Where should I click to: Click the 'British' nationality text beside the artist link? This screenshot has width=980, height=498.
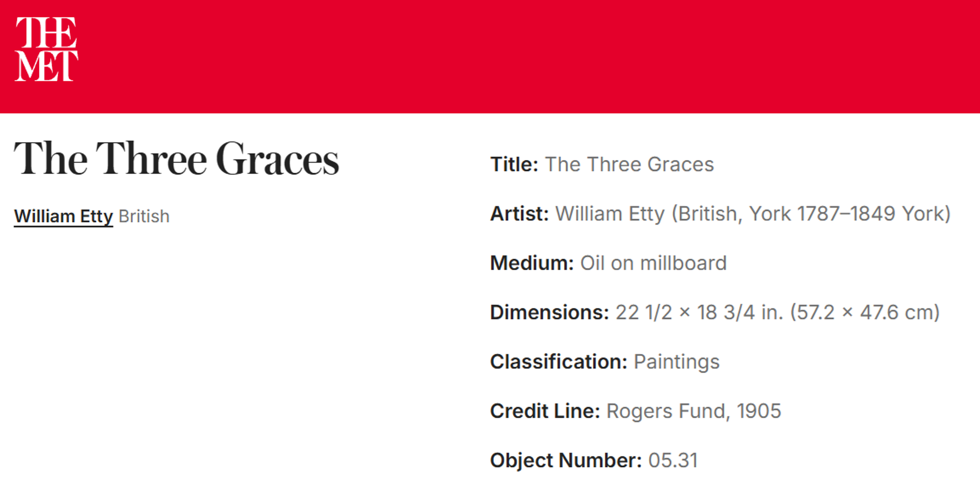pyautogui.click(x=144, y=217)
